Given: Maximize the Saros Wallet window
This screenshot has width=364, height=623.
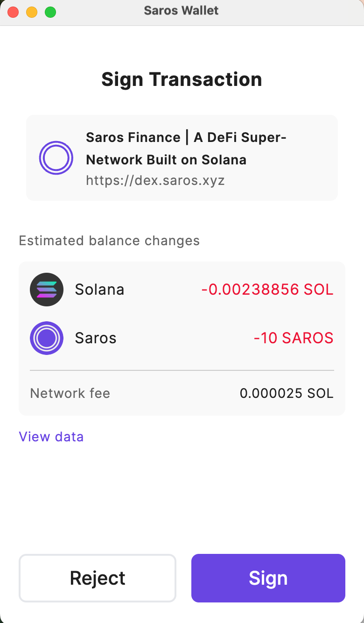Looking at the screenshot, I should 50,12.
